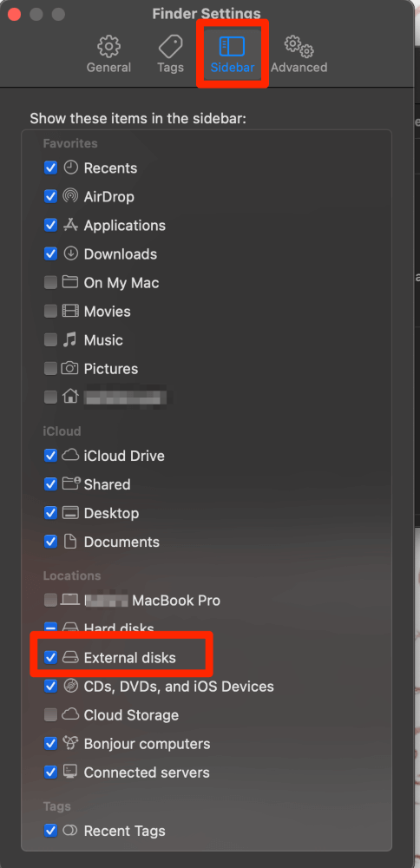Switch to the Tags tab
Screen dimensions: 420x868
click(170, 54)
